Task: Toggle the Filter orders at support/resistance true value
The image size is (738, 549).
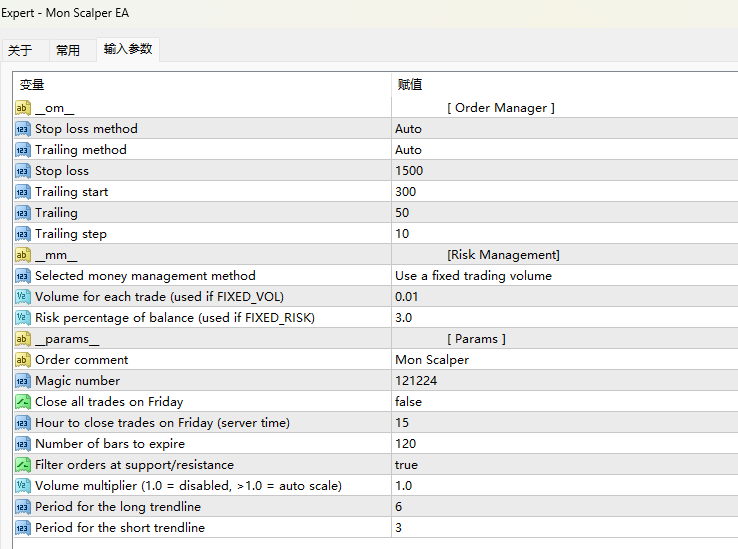Action: [x=406, y=465]
